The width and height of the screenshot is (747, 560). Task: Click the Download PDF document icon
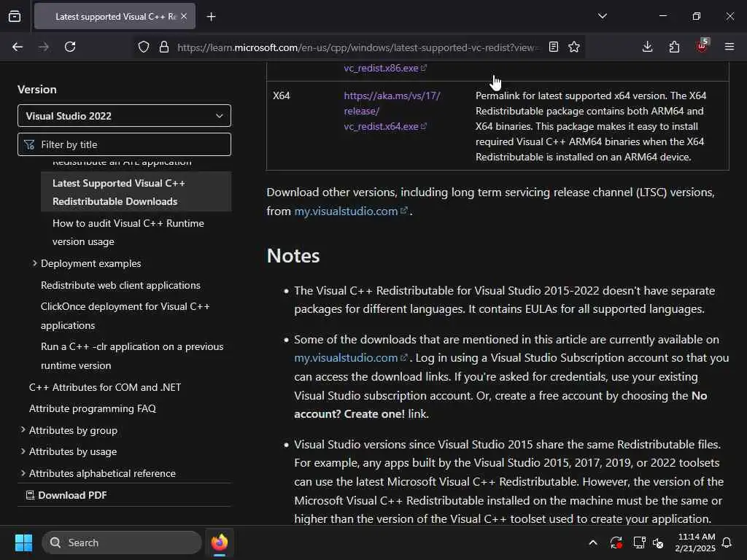click(29, 495)
